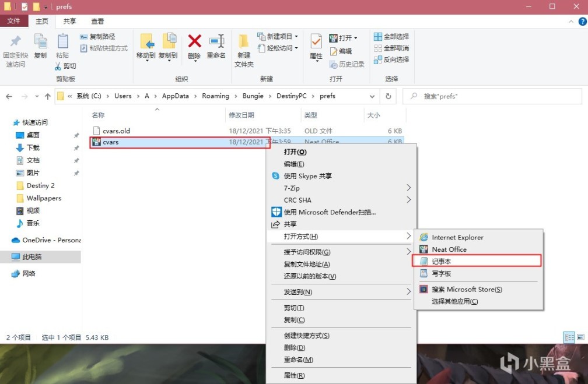Screen dimensions: 588x384
Task: Choose Notepad (记事本) in Open With submenu
Action: tap(477, 261)
